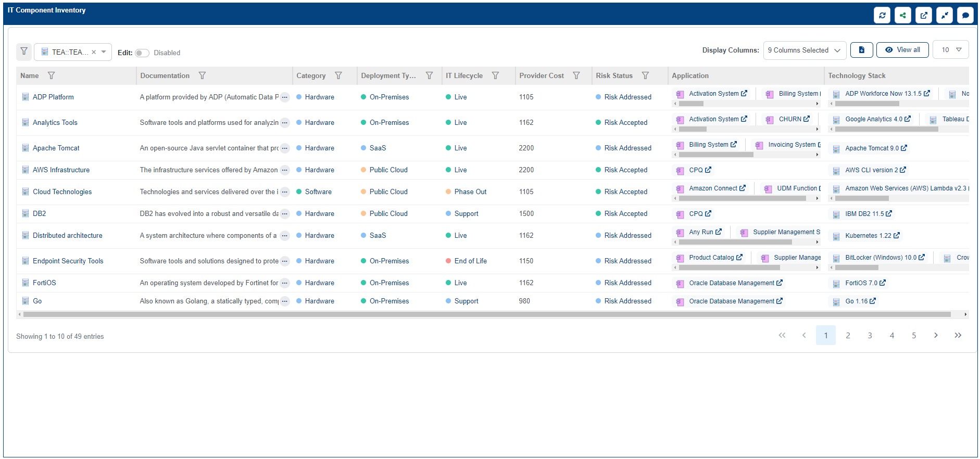Expand the TEA::TEA filter dropdown arrow
Screen dimensions: 980x459
[x=104, y=52]
